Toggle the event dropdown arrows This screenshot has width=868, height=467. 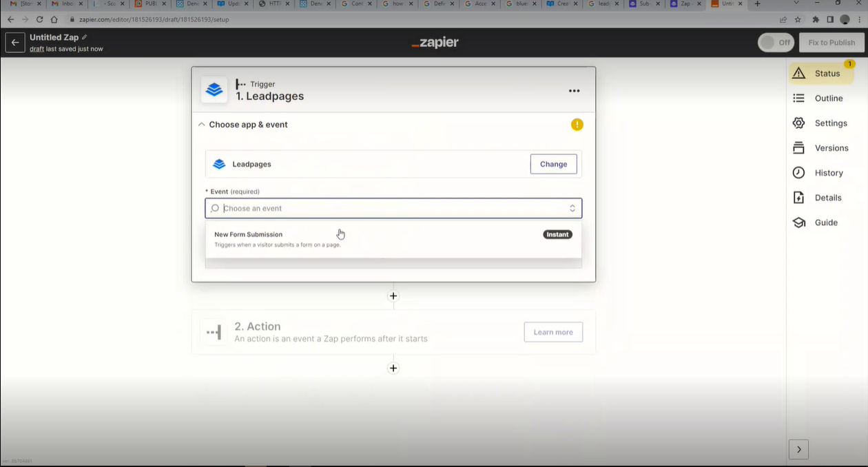[x=572, y=208]
